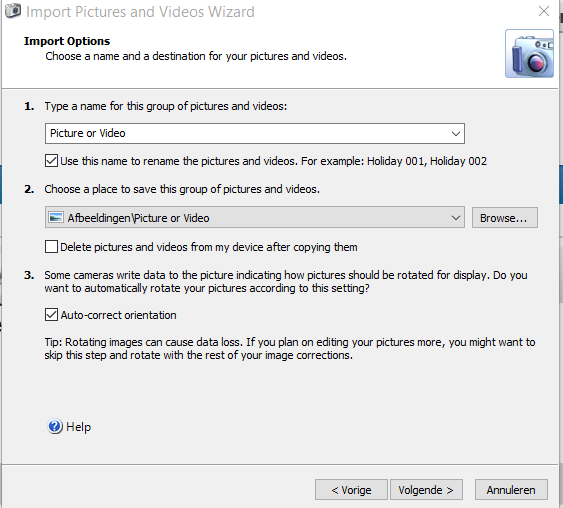The image size is (563, 508).
Task: Go to next step with Volgende
Action: [x=426, y=489]
